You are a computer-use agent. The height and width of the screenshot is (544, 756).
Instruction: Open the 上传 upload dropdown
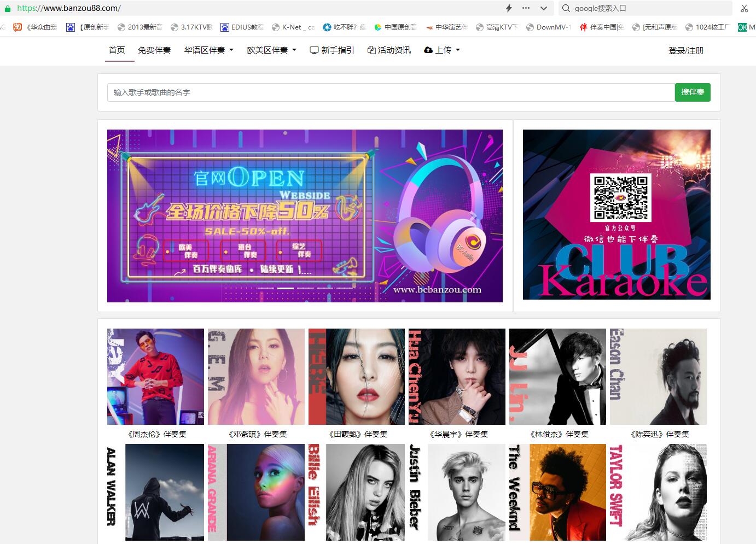(442, 50)
